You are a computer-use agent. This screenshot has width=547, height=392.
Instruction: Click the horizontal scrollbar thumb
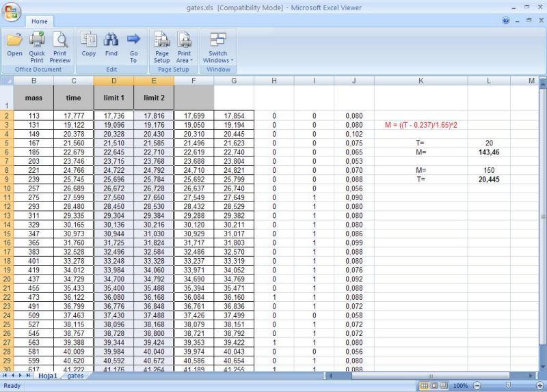431,376
